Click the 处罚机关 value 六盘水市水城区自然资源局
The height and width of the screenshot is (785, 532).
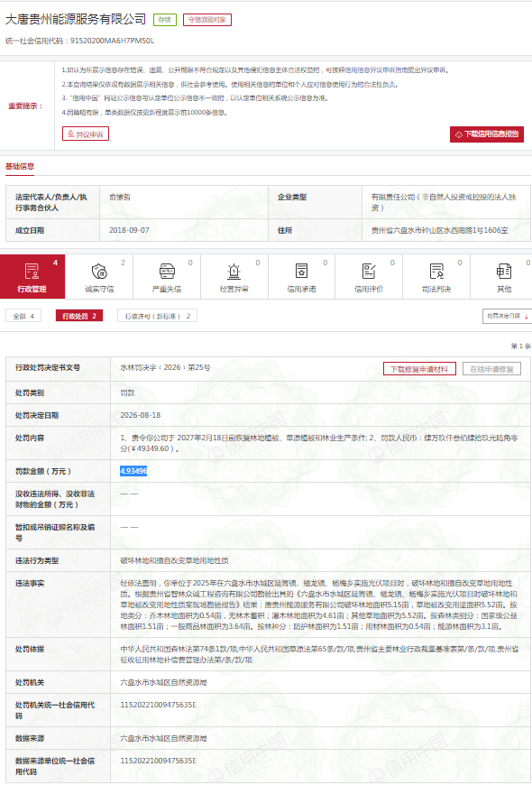tap(163, 683)
